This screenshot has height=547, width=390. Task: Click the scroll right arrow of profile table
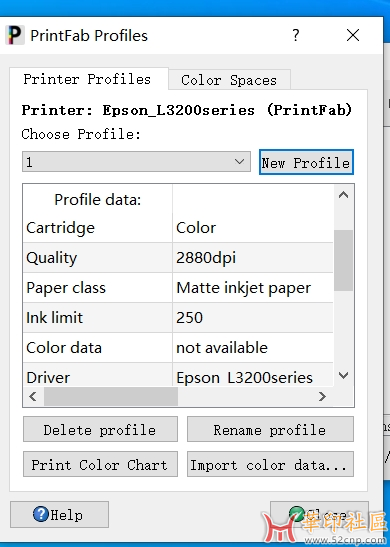pyautogui.click(x=322, y=396)
